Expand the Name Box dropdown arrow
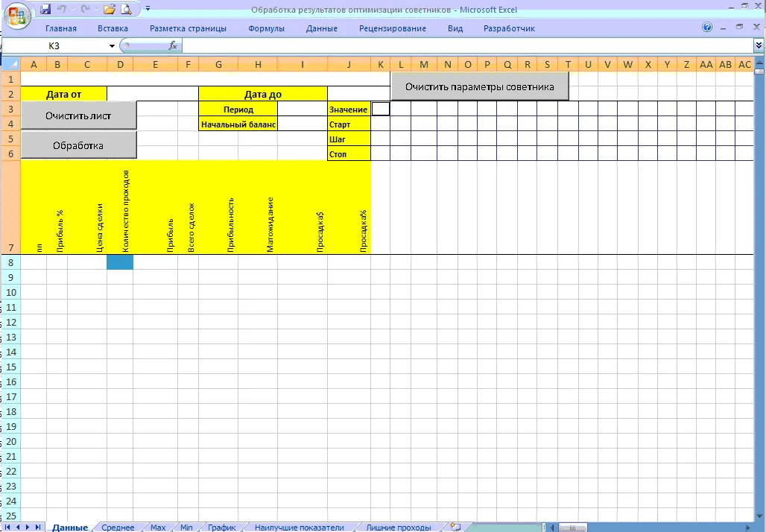This screenshot has width=766, height=532. pyautogui.click(x=112, y=45)
